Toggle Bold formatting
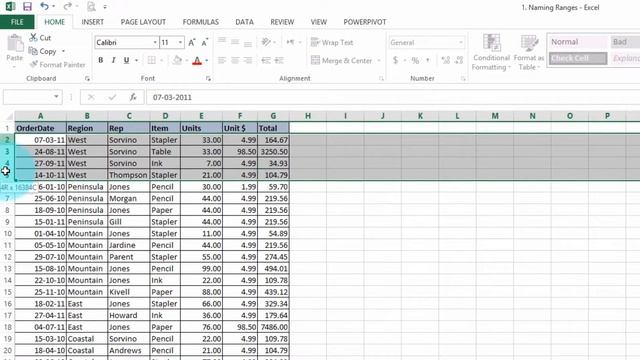This screenshot has width=640, height=360. (100, 60)
